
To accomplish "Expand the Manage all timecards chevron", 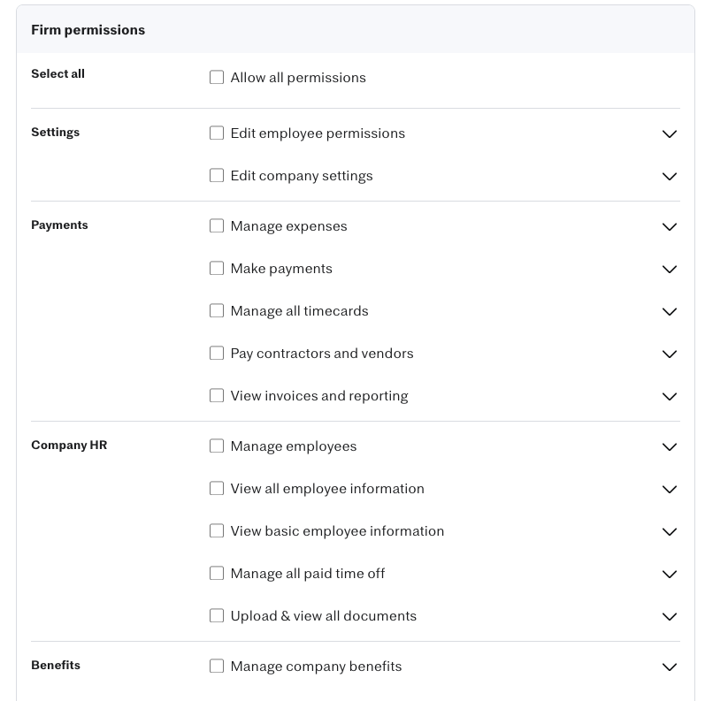I will pos(669,312).
